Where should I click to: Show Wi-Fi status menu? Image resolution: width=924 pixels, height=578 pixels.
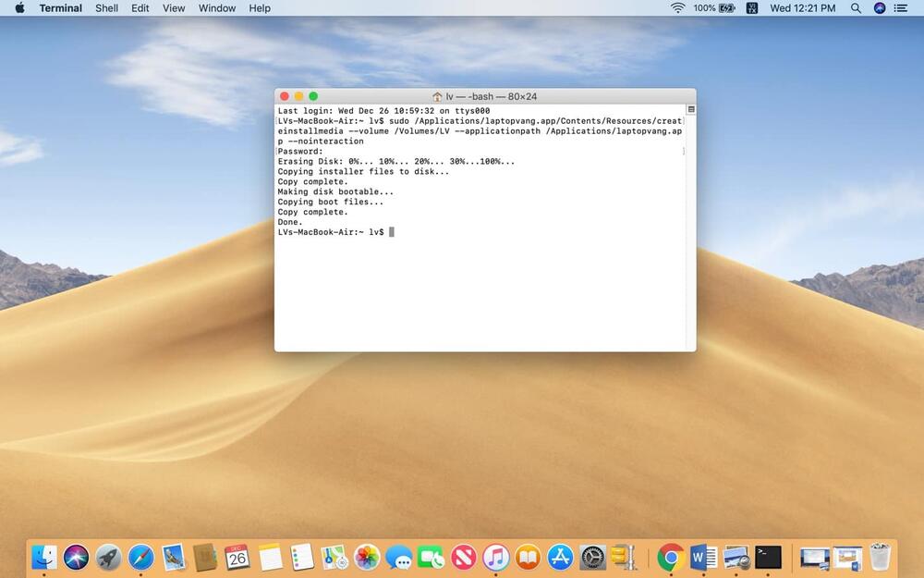tap(677, 8)
